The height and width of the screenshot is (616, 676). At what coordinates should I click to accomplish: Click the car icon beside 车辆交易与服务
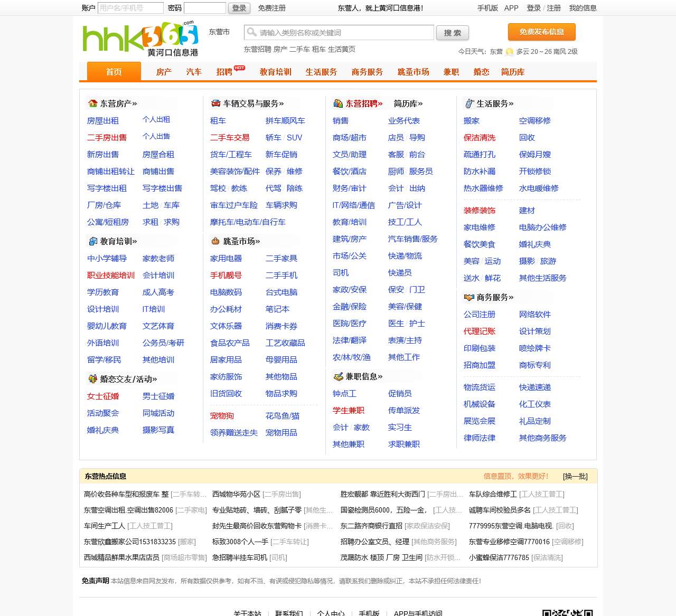tap(215, 103)
